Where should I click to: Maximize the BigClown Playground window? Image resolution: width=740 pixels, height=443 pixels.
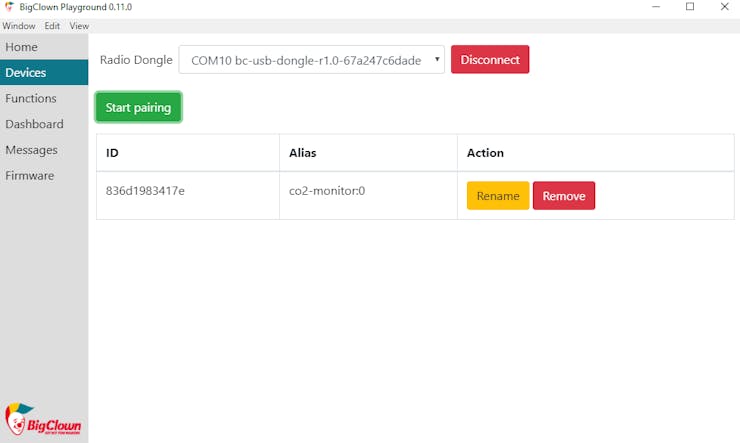point(690,7)
